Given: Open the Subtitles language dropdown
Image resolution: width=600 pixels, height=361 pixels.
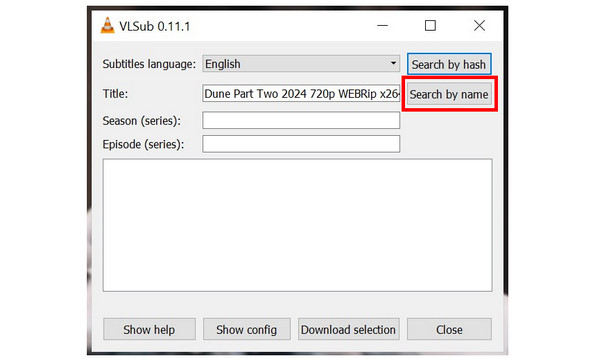Looking at the screenshot, I should pos(301,64).
